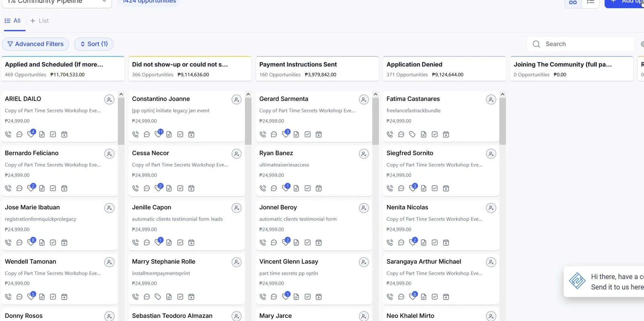View tags icon on ARIEL DAILO card

[x=31, y=134]
